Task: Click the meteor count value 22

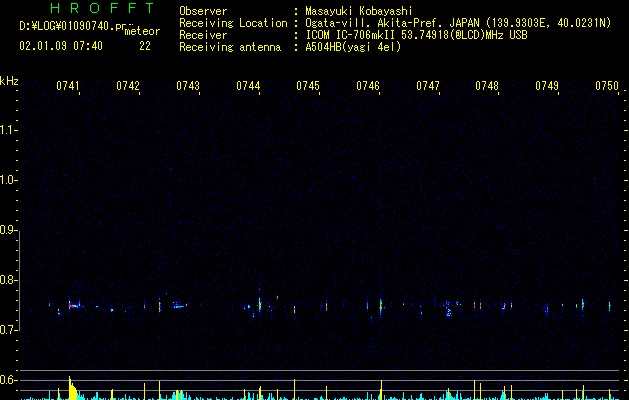Action: [x=145, y=46]
